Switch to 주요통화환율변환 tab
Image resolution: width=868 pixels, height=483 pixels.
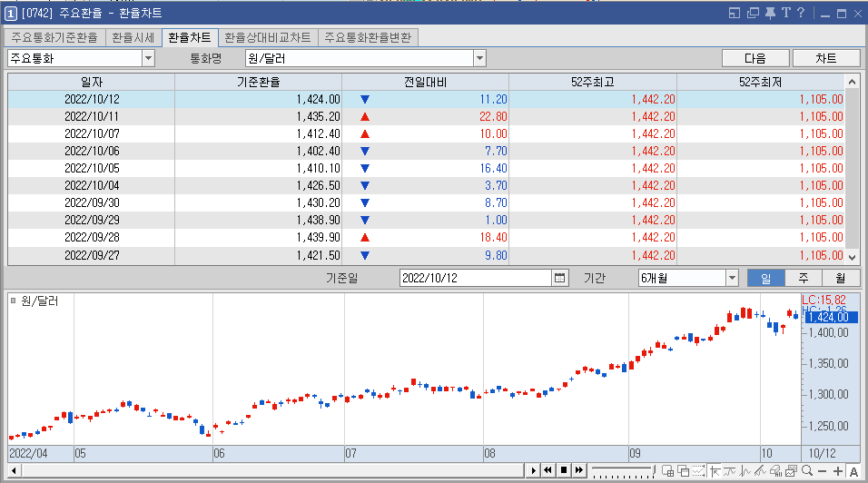(x=368, y=37)
